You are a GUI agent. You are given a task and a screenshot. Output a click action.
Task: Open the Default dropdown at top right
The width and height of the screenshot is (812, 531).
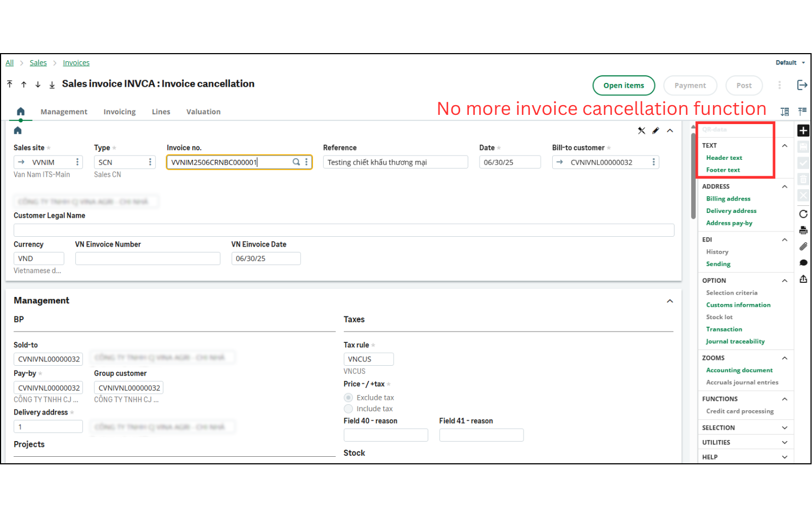(x=790, y=63)
